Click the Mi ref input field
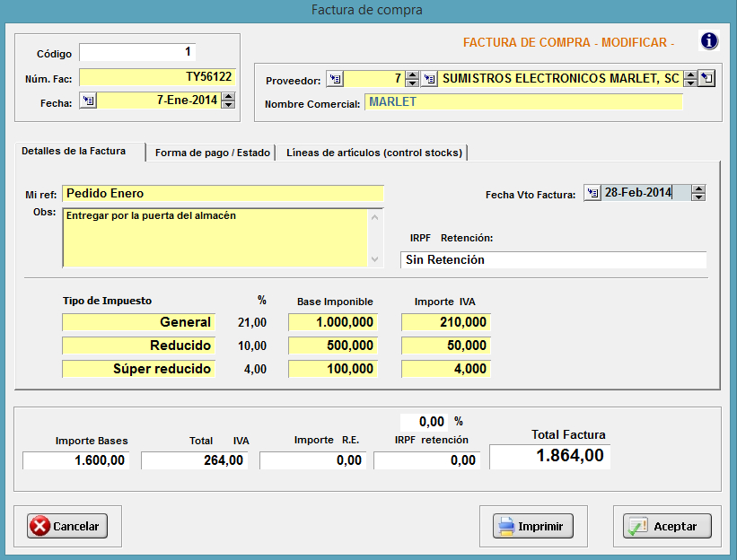The image size is (737, 560). pos(223,194)
